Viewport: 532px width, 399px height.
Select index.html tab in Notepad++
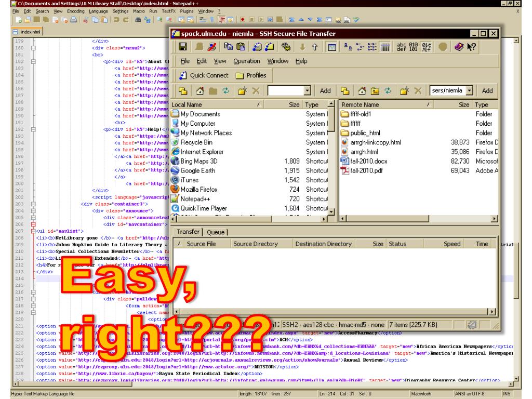[27, 32]
